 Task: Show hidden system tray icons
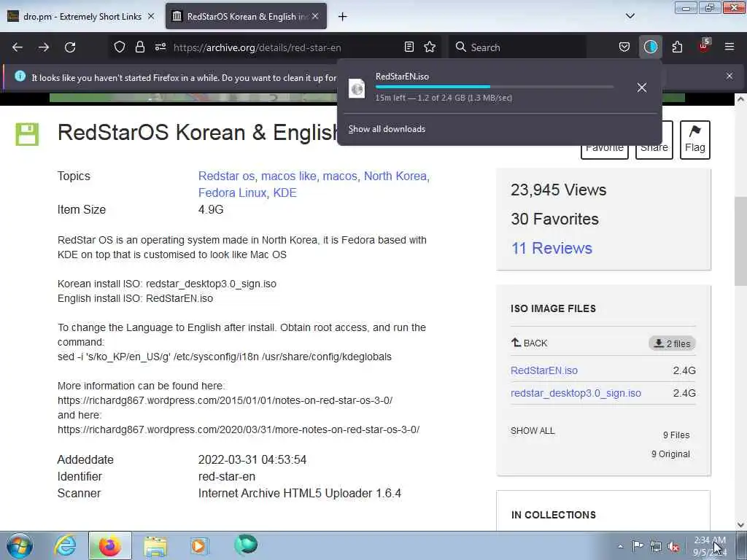click(x=620, y=547)
